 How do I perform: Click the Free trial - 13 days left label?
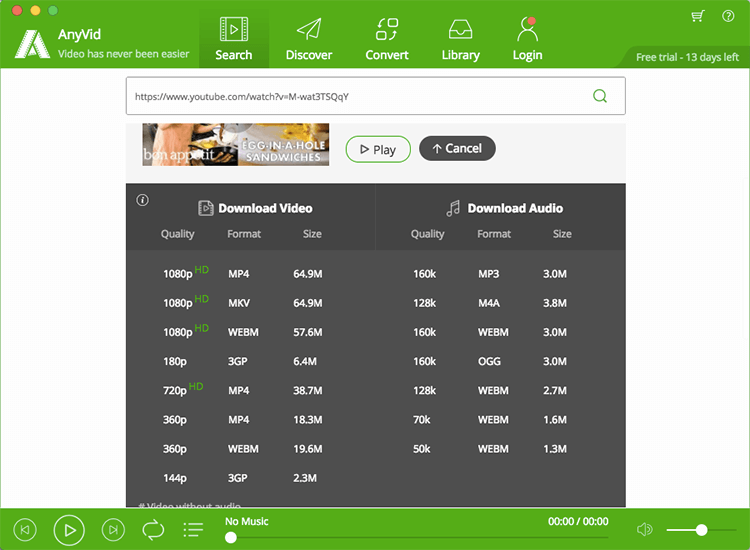point(687,57)
